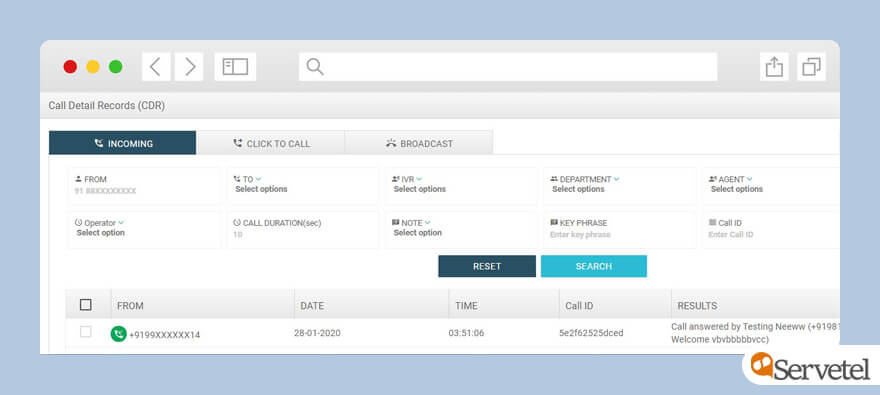Toggle the browser sidebar panel icon
The width and height of the screenshot is (880, 395).
235,67
